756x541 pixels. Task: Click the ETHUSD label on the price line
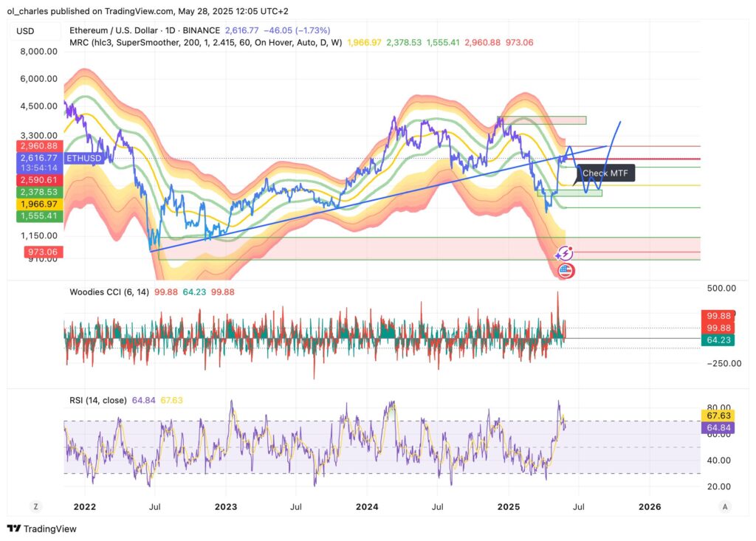[x=83, y=158]
